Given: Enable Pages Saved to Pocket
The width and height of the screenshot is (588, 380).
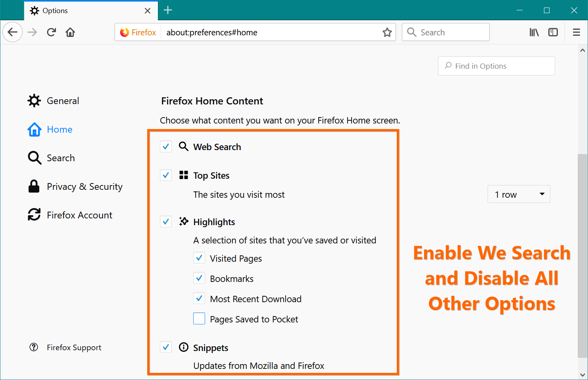Looking at the screenshot, I should 199,318.
